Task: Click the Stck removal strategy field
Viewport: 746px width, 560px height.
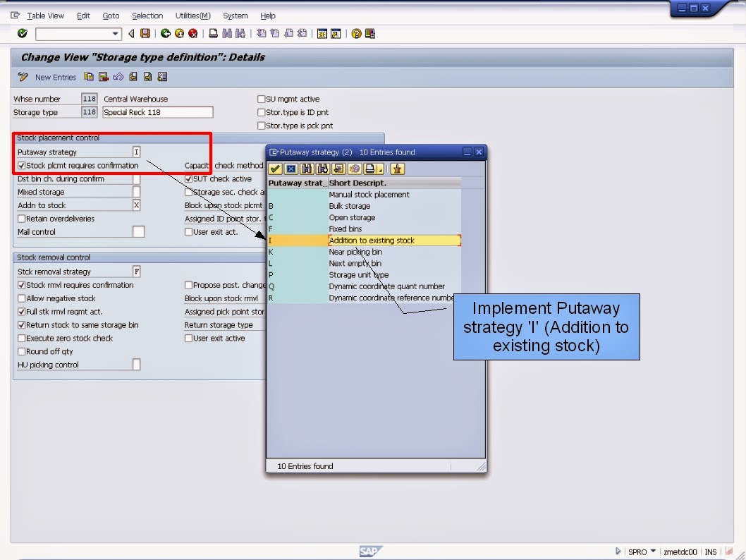Action: coord(137,272)
